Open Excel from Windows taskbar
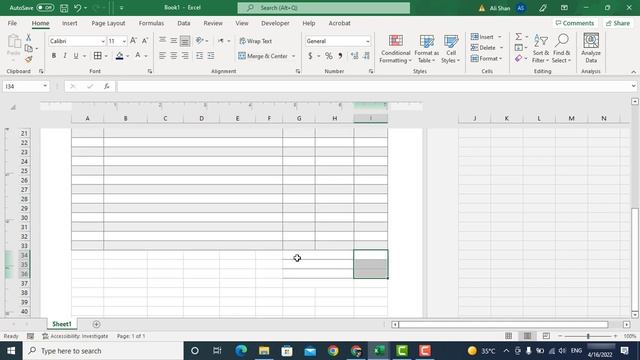The height and width of the screenshot is (360, 640). 379,351
